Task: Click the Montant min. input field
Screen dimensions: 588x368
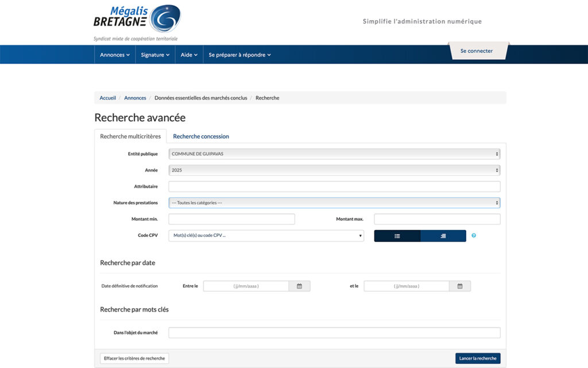Action: (x=231, y=219)
